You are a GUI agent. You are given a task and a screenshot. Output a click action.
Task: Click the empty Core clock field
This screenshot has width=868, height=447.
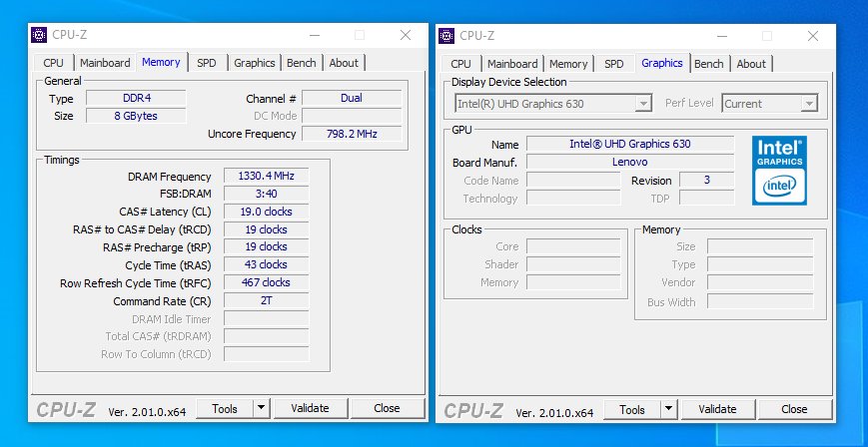[573, 246]
